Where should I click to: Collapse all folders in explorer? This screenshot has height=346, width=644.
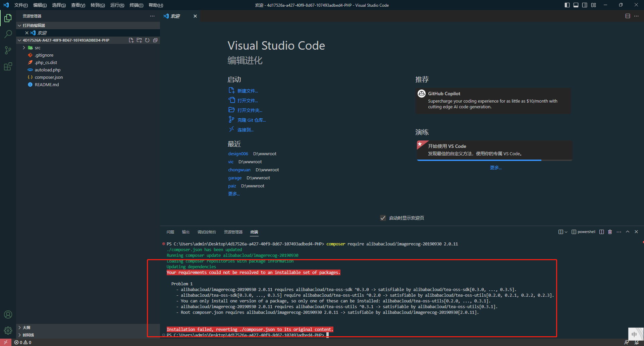[155, 40]
